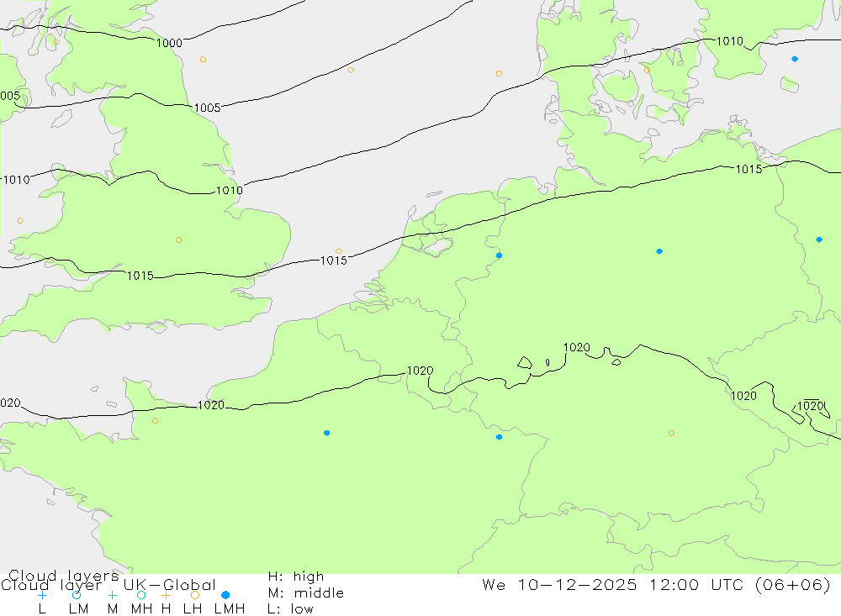Select the orange marker on the Danish islands
The width and height of the screenshot is (841, 616).
click(x=647, y=71)
